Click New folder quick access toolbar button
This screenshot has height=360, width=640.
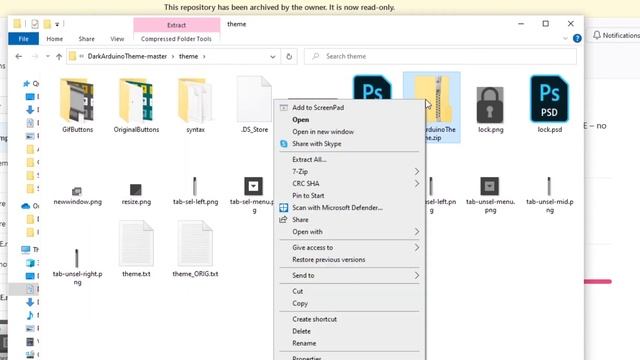coord(47,24)
